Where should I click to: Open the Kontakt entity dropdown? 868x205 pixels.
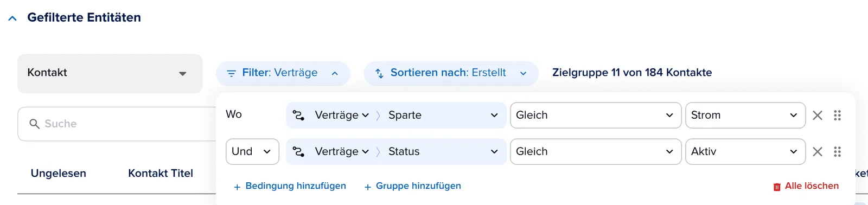point(110,73)
